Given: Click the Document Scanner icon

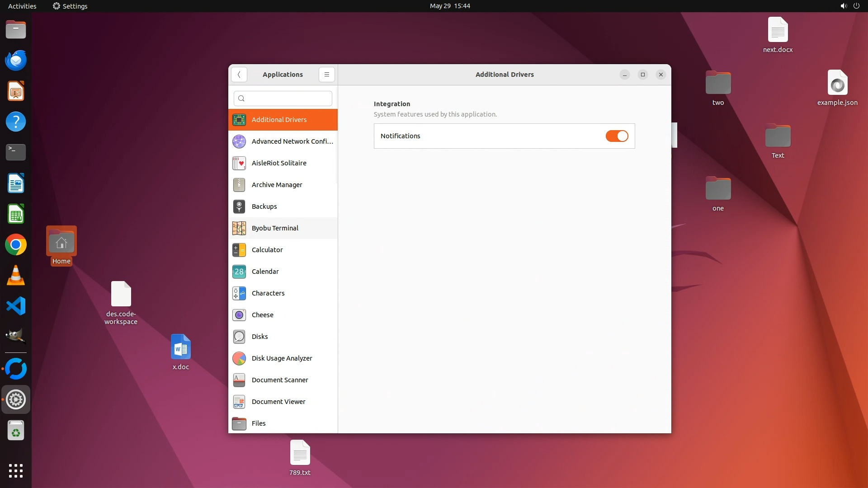Looking at the screenshot, I should pos(239,380).
